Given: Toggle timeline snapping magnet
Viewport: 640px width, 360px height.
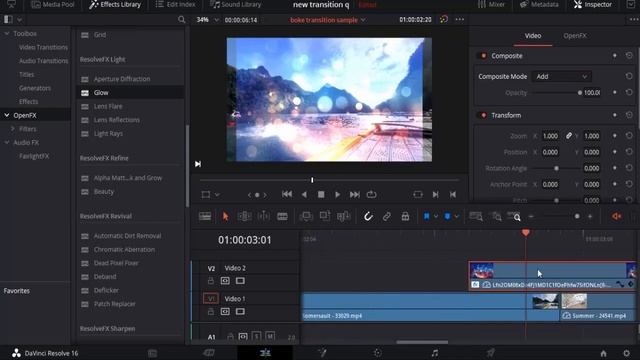Looking at the screenshot, I should 368,216.
